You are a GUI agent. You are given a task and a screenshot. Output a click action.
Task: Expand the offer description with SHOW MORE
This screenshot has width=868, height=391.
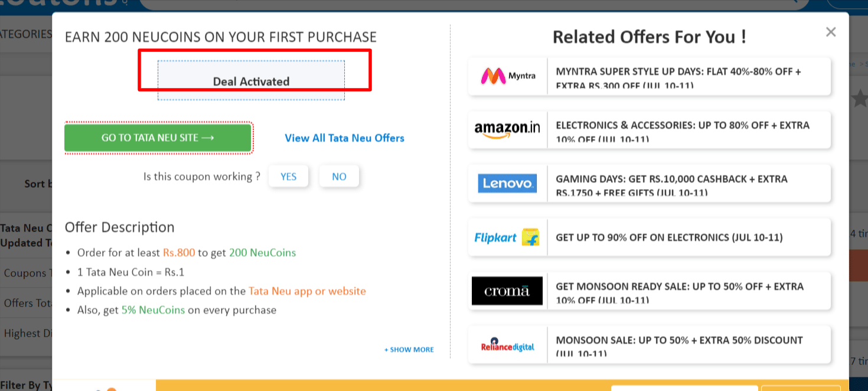coord(408,349)
